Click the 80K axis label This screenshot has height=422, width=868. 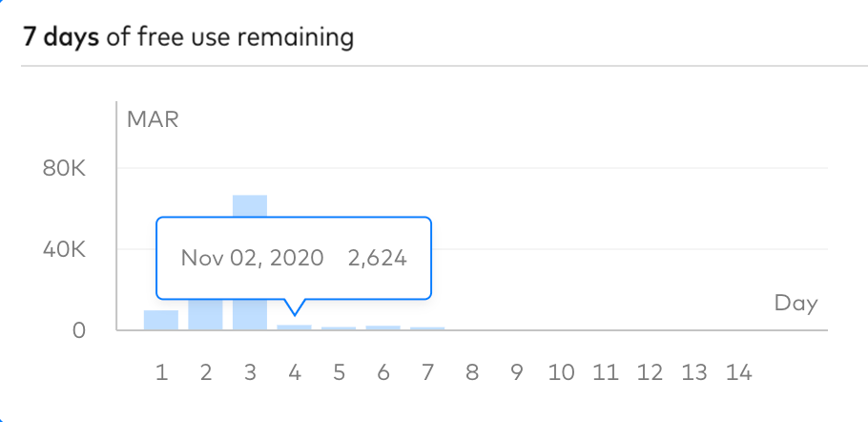pyautogui.click(x=64, y=168)
